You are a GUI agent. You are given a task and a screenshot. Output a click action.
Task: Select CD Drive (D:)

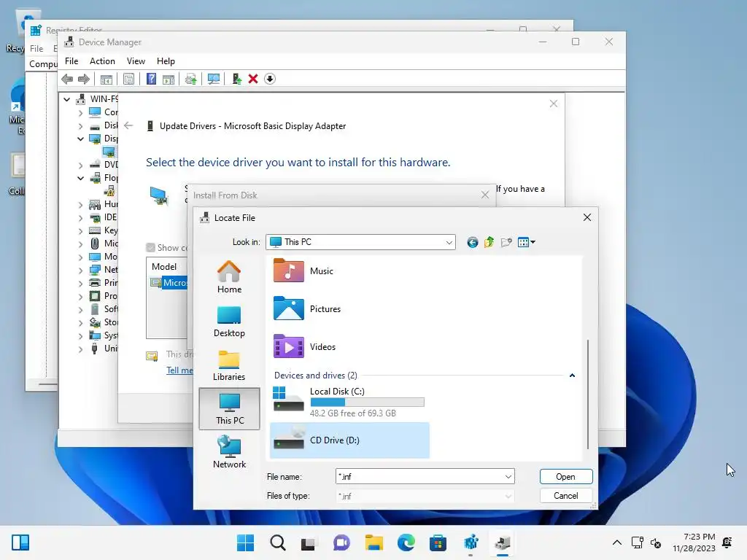[x=349, y=440]
